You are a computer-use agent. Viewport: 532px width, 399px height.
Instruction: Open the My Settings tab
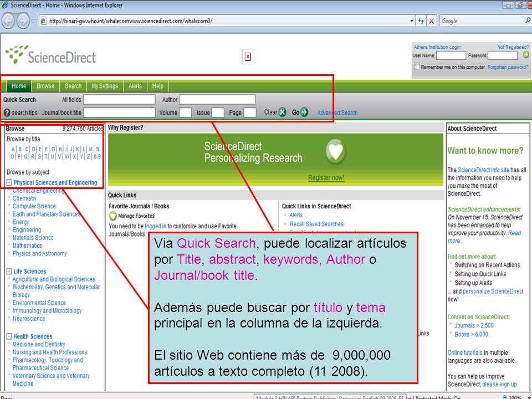(x=105, y=86)
